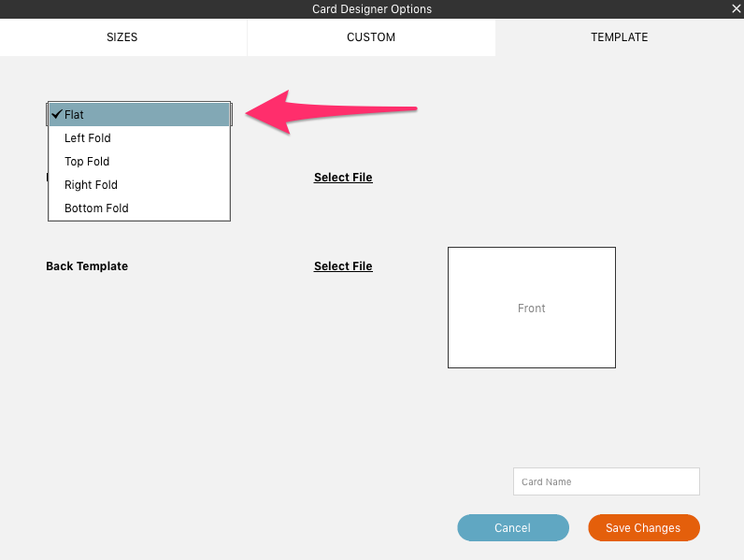The height and width of the screenshot is (560, 744).
Task: Click the Card Designer Options title bar
Action: (x=372, y=9)
